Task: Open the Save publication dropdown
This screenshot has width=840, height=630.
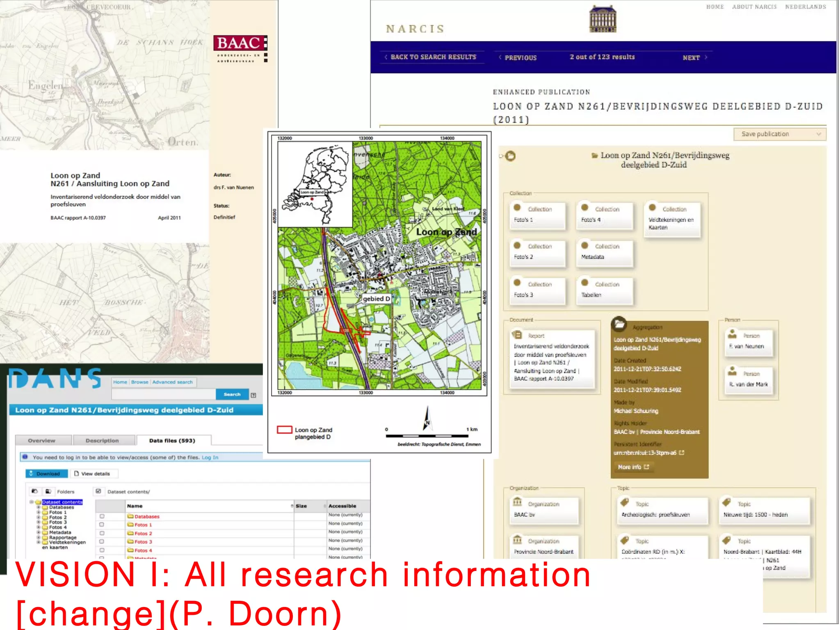Action: tap(780, 134)
